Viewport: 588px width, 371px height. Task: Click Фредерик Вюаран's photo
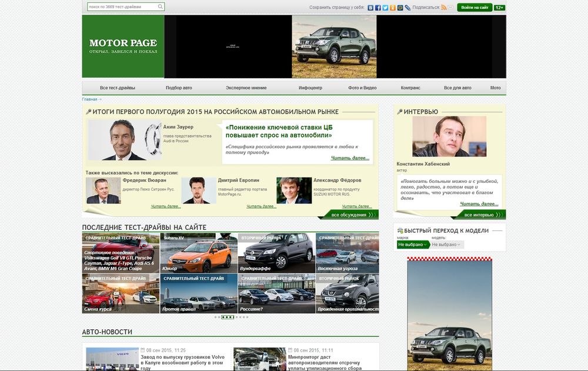103,190
